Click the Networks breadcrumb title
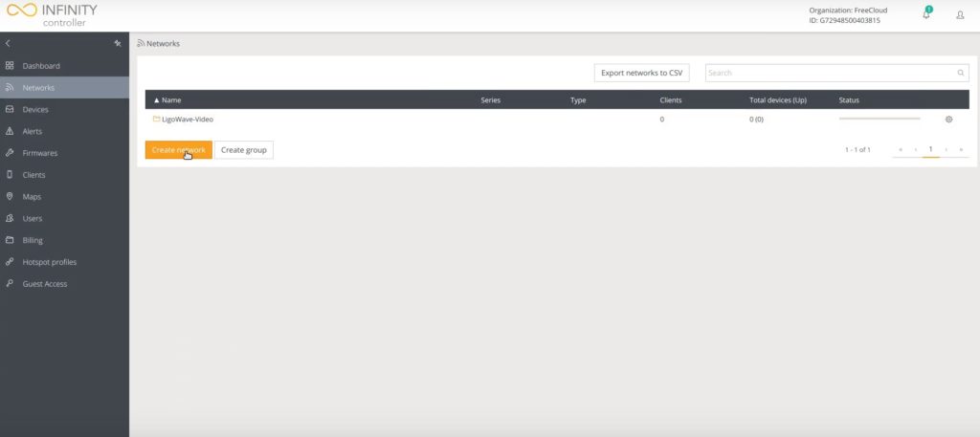 [x=163, y=44]
